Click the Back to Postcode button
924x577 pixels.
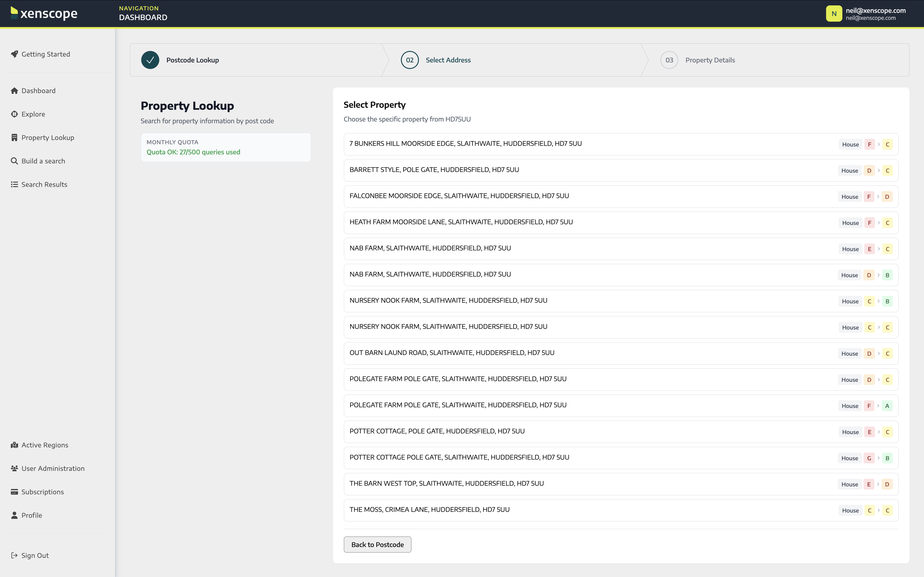(377, 545)
